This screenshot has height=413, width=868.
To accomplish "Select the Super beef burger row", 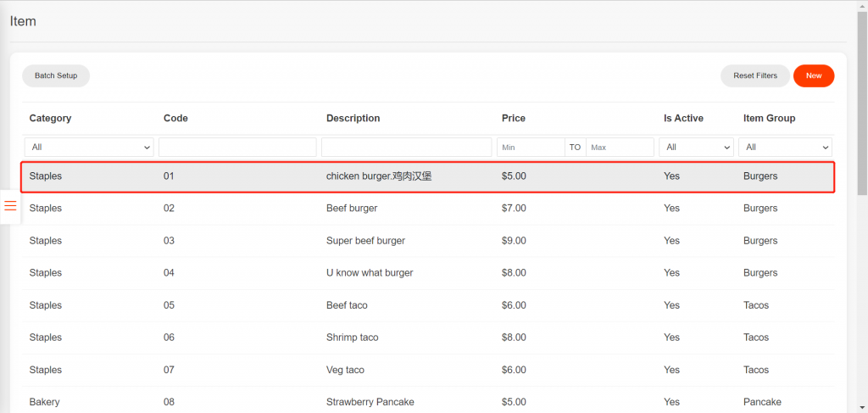I will [365, 241].
